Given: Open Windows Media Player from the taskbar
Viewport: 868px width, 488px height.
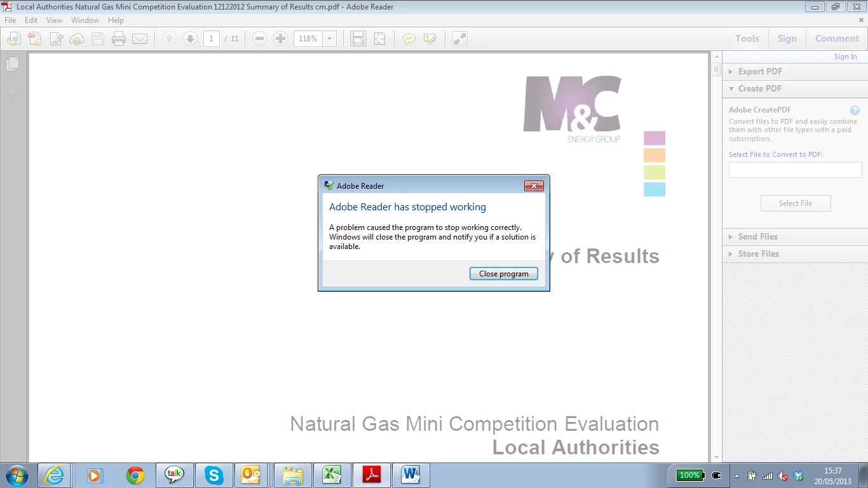Looking at the screenshot, I should 94,475.
